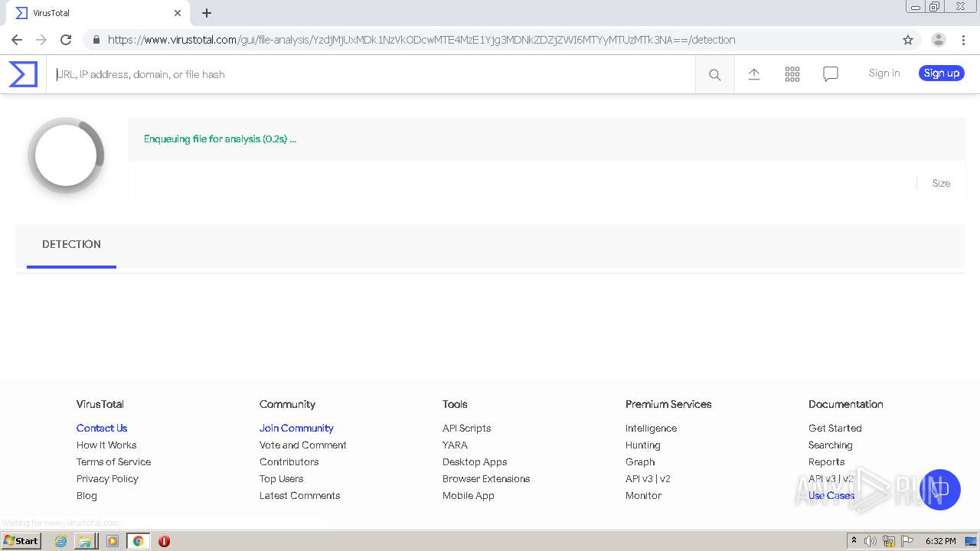Open Top Users link
Image resolution: width=980 pixels, height=551 pixels.
(281, 479)
